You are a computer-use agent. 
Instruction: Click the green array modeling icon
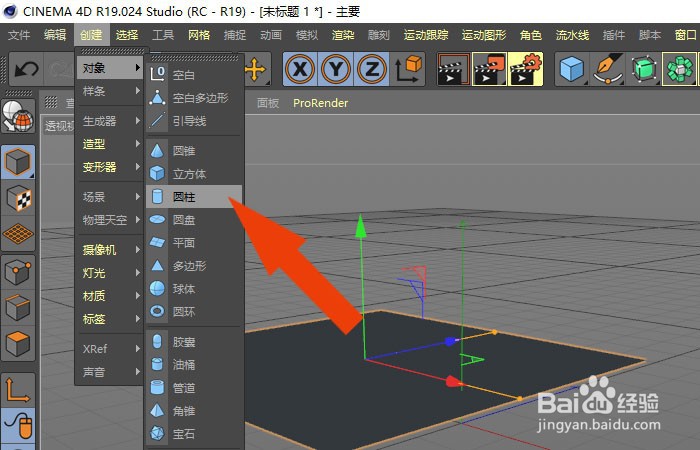(679, 69)
